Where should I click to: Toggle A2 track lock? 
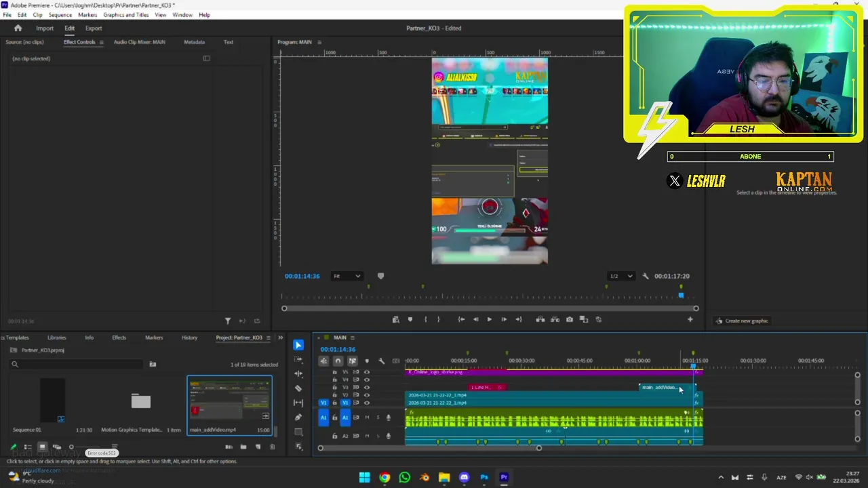click(x=334, y=436)
